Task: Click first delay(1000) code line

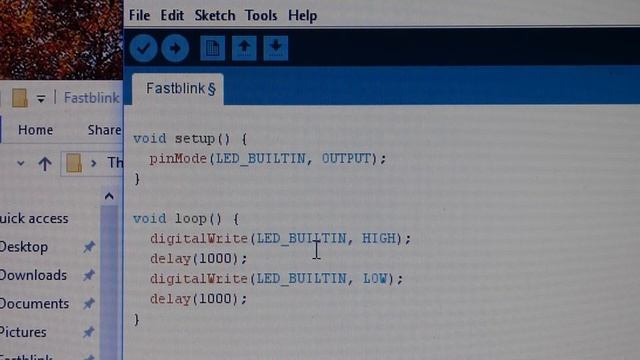Action: coord(198,258)
